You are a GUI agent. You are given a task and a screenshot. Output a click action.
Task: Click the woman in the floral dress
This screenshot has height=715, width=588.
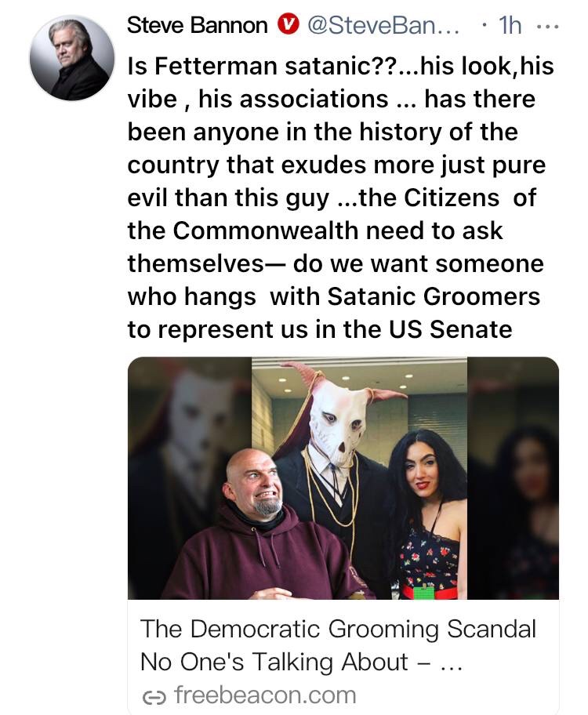pos(428,515)
